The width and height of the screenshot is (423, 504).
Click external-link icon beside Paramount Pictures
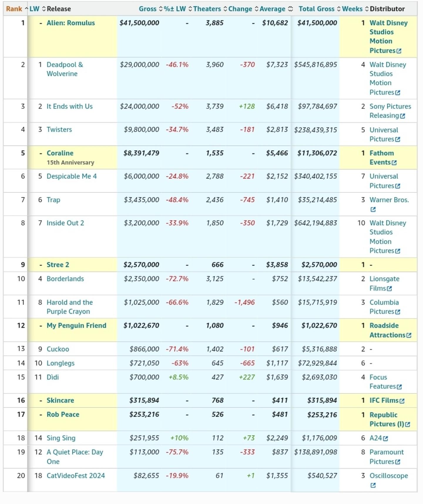point(398,462)
